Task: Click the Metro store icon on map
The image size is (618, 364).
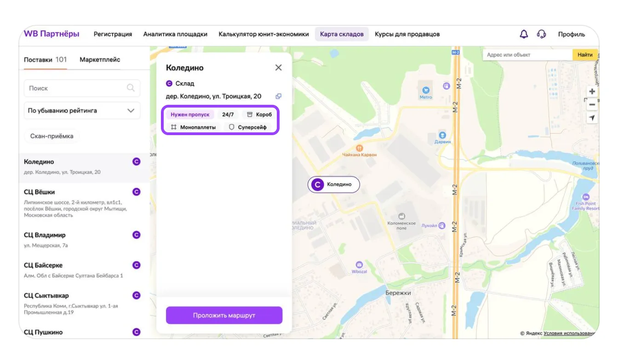Action: [426, 90]
